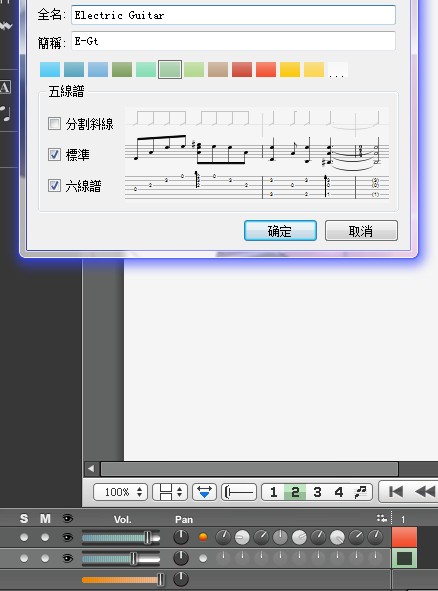Click the M mute column header
The width and height of the screenshot is (438, 591).
[x=45, y=519]
